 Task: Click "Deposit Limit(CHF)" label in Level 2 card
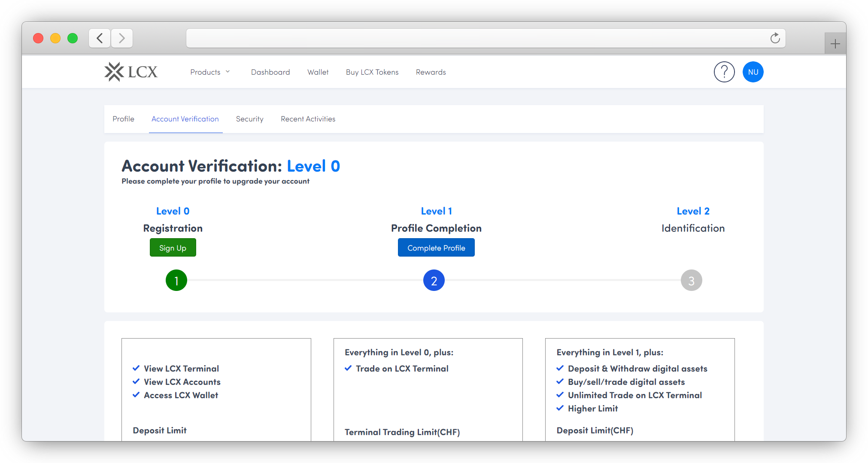click(x=595, y=430)
